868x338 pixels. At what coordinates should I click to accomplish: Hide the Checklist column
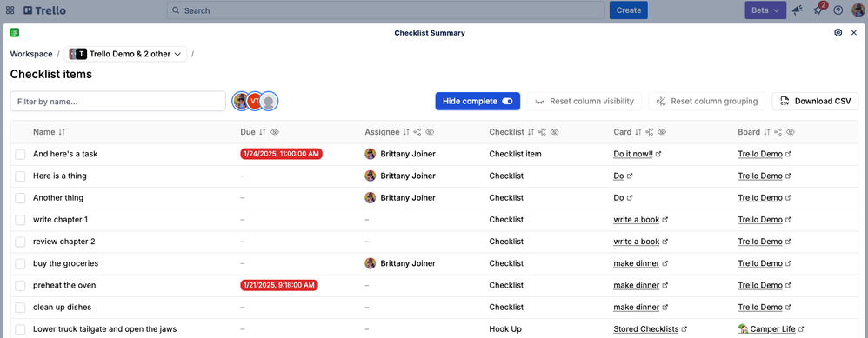(555, 132)
